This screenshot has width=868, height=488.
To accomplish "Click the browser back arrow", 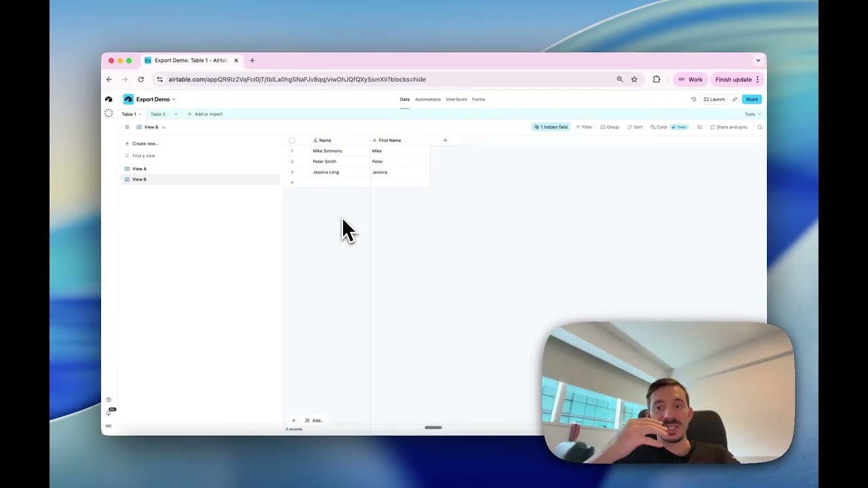I will (108, 79).
